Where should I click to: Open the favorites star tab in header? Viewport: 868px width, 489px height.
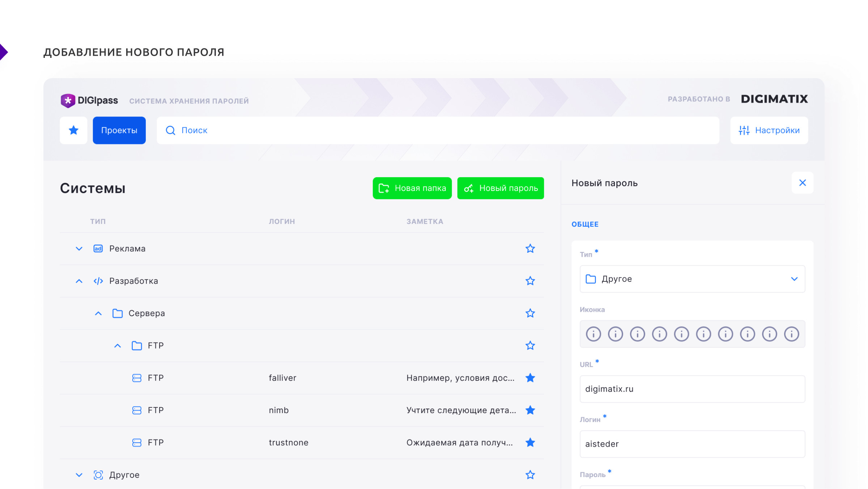[73, 130]
